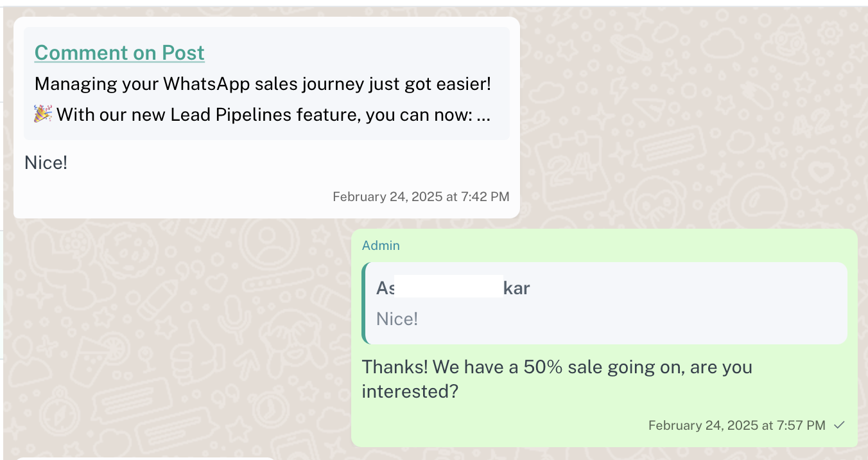Click the ellipsis ending the post preview
This screenshot has width=868, height=460.
pos(484,116)
